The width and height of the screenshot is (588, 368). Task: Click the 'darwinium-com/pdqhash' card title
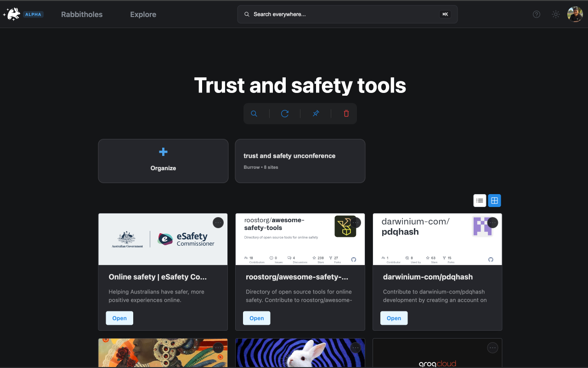coord(428,277)
